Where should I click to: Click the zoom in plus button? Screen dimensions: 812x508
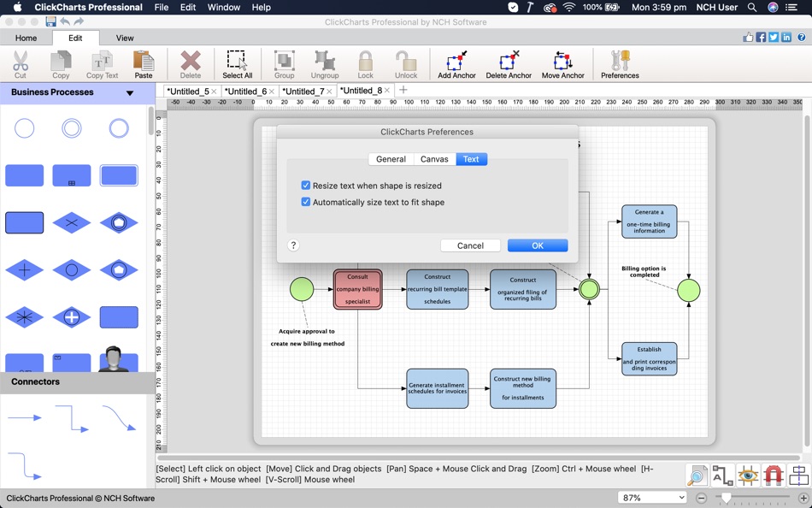coord(803,498)
